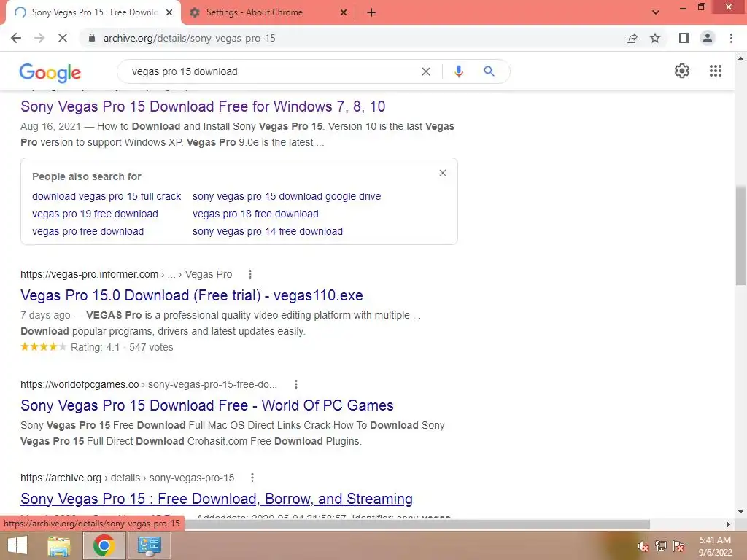Click the share this page icon
The width and height of the screenshot is (747, 560).
click(x=632, y=38)
